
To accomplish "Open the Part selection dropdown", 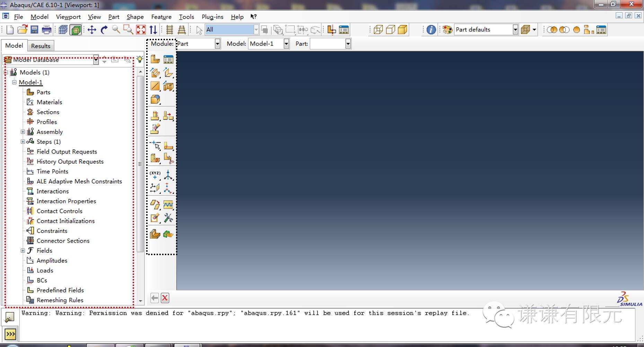I will pyautogui.click(x=348, y=44).
